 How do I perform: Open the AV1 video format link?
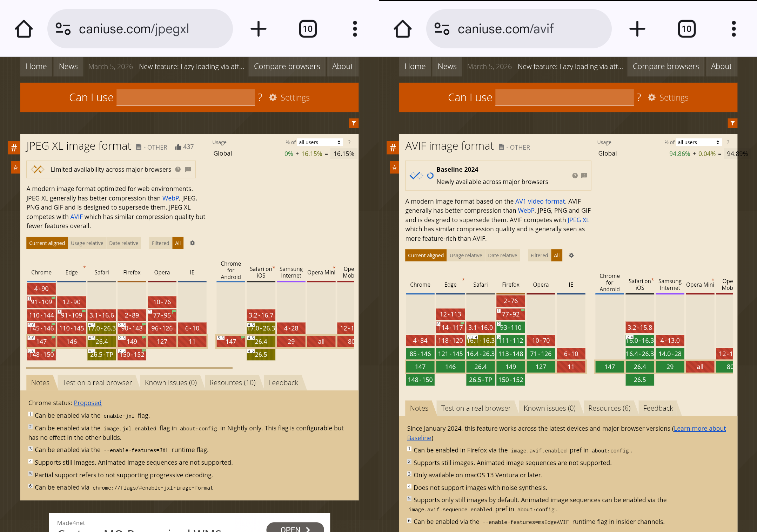[540, 202]
